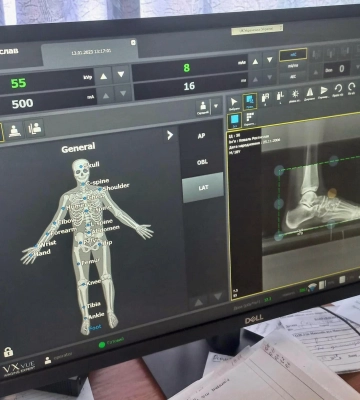Expand body part panel with chevron
360x400 pixels.
[x=170, y=135]
